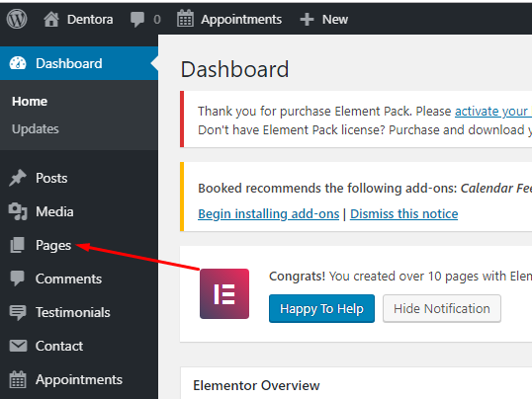
Task: Click the plus New icon
Action: click(307, 20)
